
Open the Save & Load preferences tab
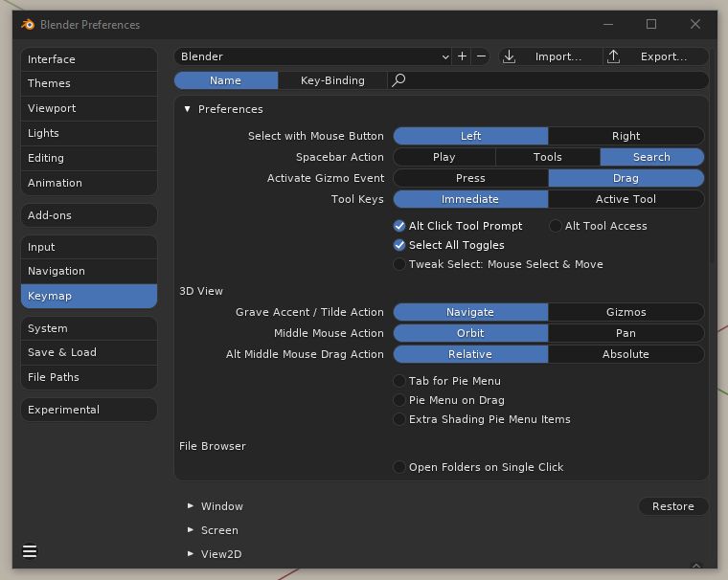pos(89,352)
